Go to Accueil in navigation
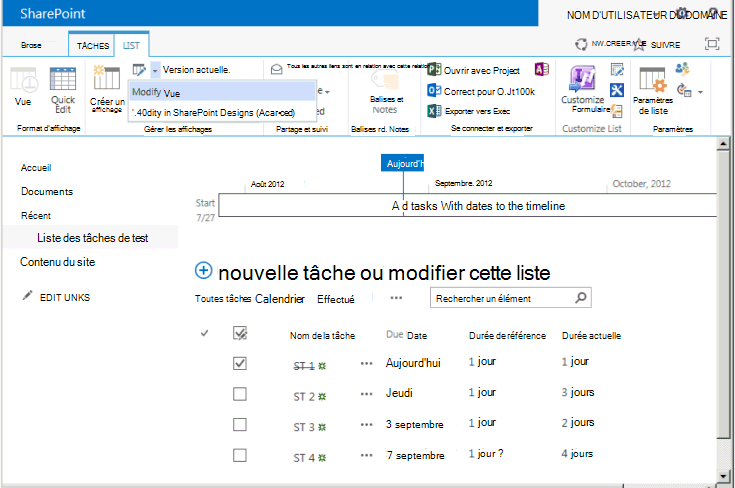The height and width of the screenshot is (488, 735). [x=36, y=167]
